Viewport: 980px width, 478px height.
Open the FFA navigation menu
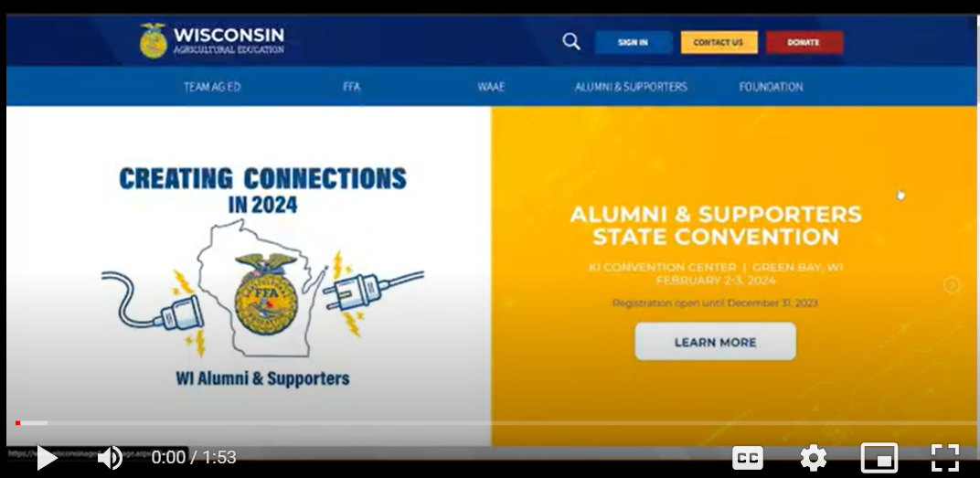click(352, 87)
